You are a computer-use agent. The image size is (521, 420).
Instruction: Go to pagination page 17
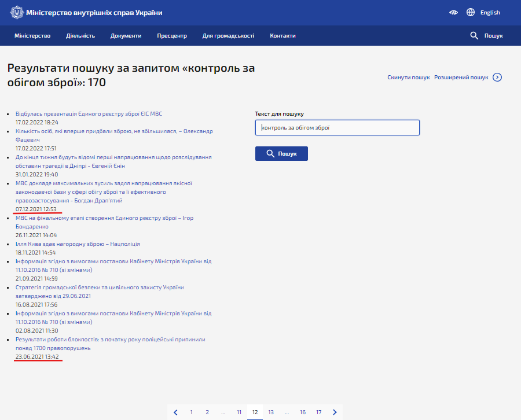pyautogui.click(x=318, y=412)
